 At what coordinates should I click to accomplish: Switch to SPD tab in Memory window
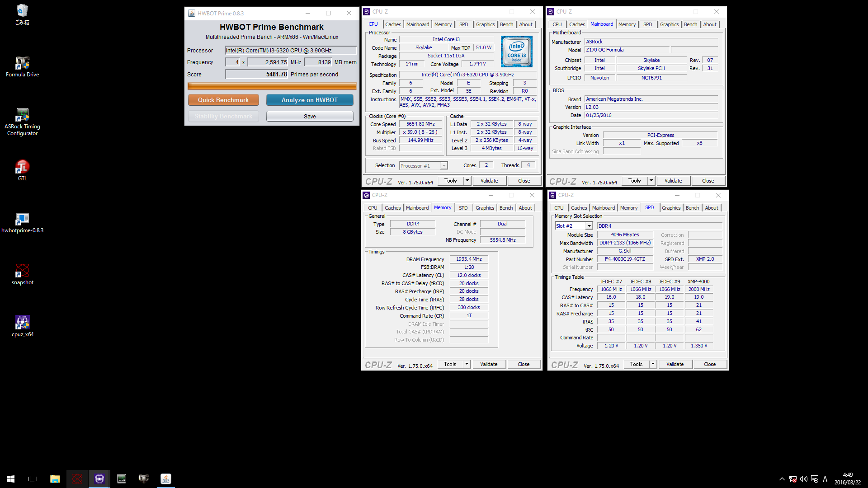pos(463,208)
